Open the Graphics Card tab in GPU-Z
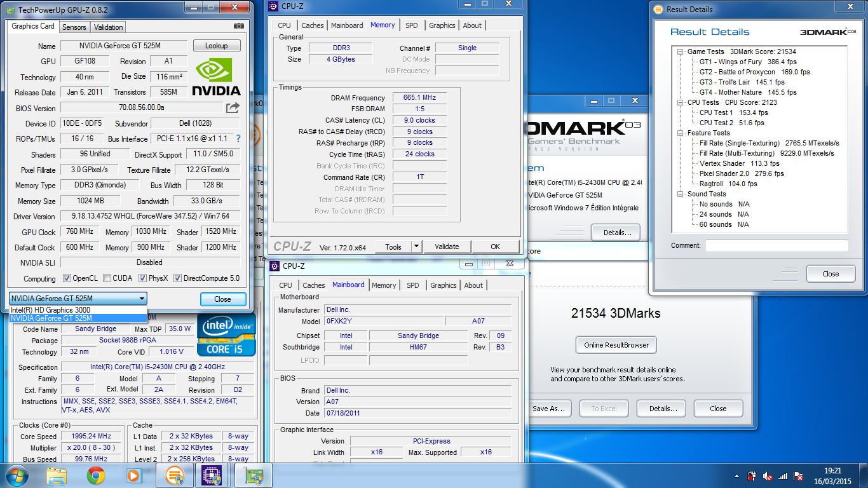 (33, 26)
